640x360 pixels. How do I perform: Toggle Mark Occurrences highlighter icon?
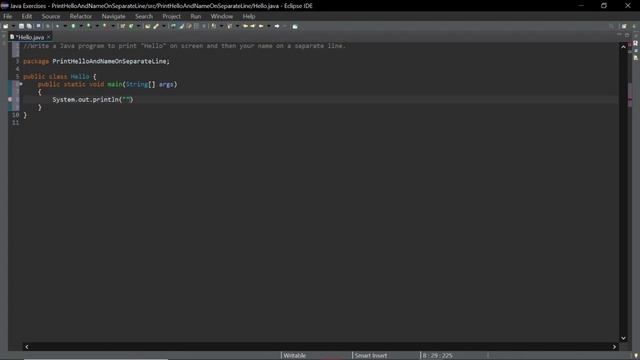coord(181,26)
